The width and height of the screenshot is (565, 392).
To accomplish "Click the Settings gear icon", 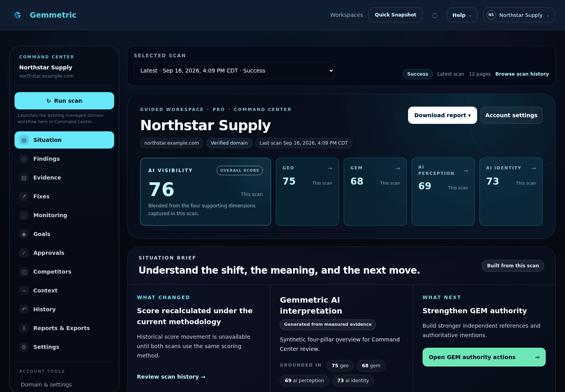I will coord(24,347).
